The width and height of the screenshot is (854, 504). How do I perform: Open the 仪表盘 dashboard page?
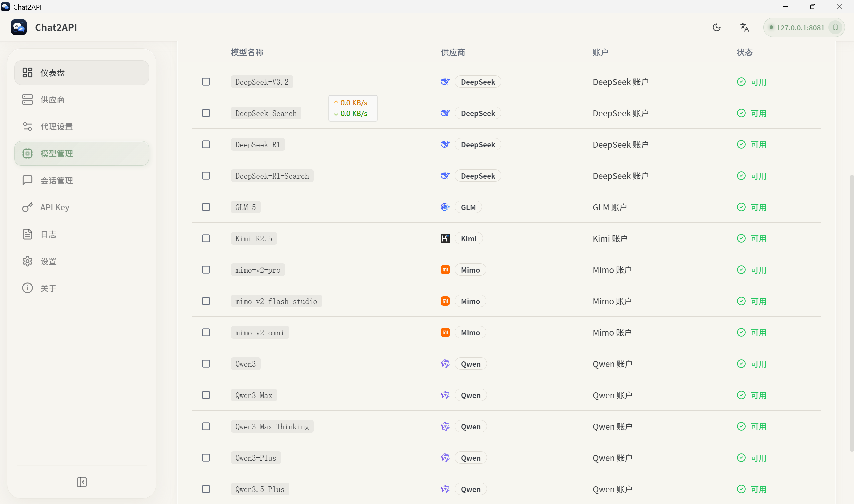click(81, 73)
